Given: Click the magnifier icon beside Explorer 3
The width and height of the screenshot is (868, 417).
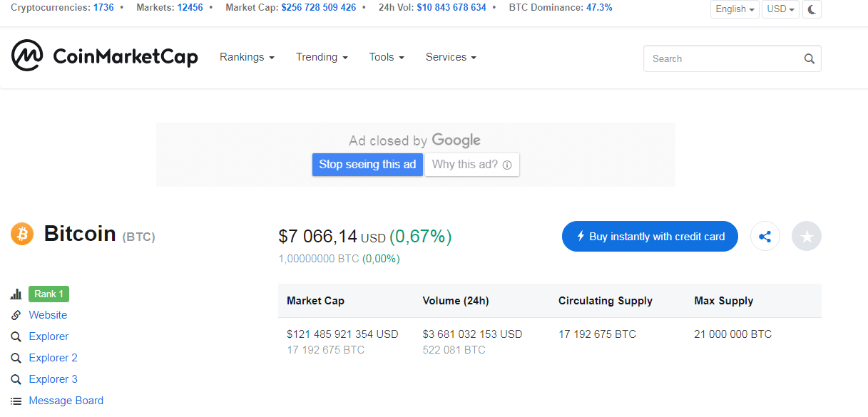Looking at the screenshot, I should pyautogui.click(x=16, y=379).
